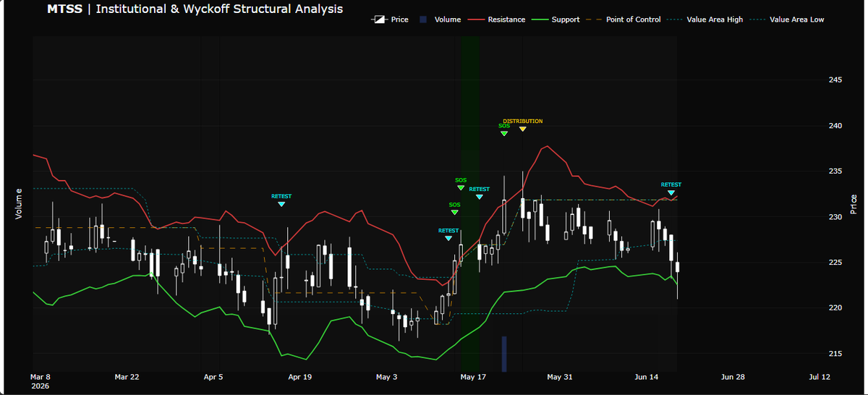Click the 'Mar 8' date axis label
Screen dimensions: 868x395
pyautogui.click(x=41, y=377)
